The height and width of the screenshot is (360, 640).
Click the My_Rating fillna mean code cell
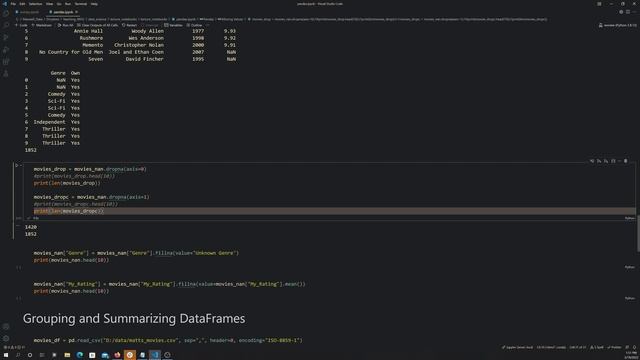[329, 287]
